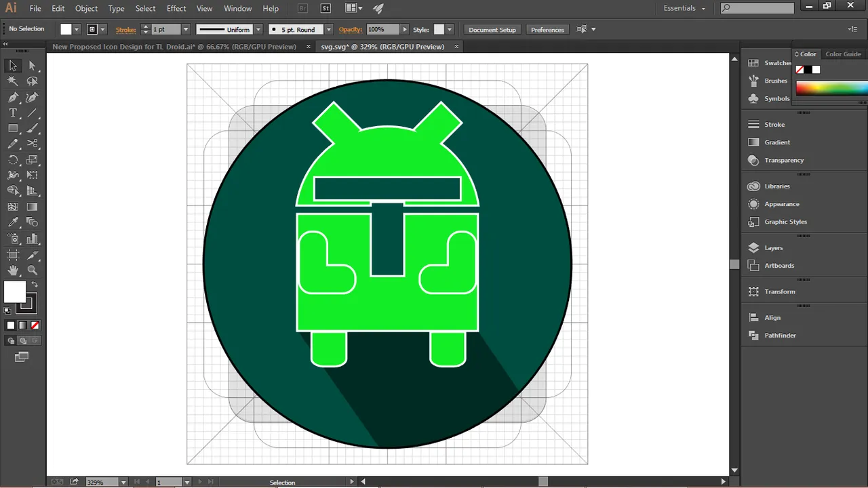Image resolution: width=868 pixels, height=488 pixels.
Task: Select the Rectangle tool
Action: click(x=13, y=128)
